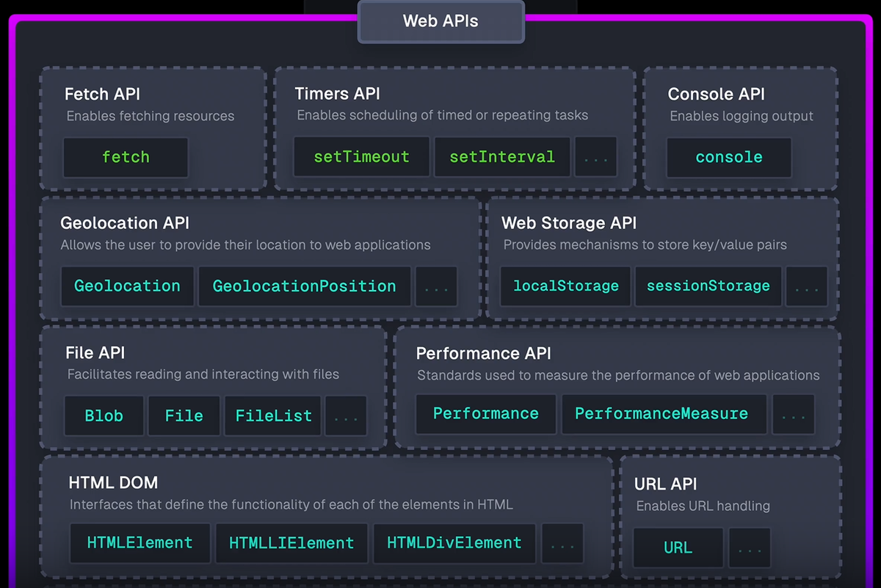Click the GeolocationPosition chip
This screenshot has height=588, width=881.
point(304,286)
